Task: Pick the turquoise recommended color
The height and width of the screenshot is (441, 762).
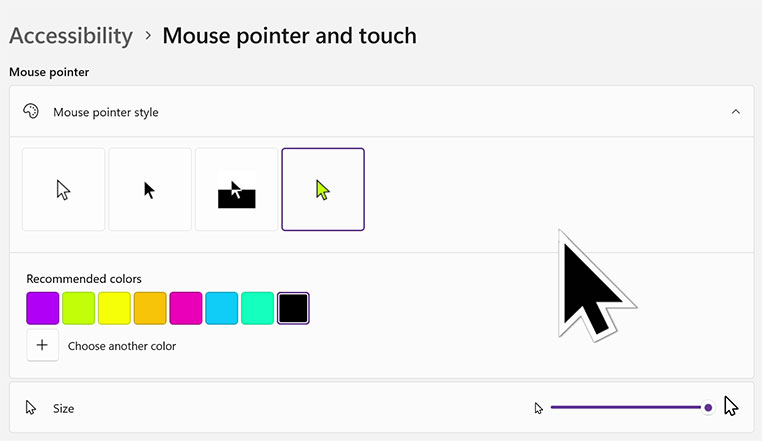Action: coord(258,308)
